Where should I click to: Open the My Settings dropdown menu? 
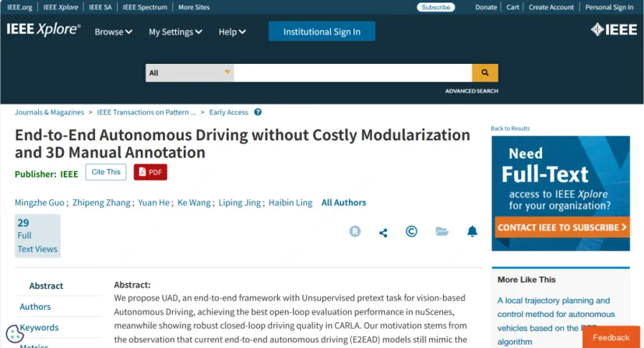[x=175, y=32]
